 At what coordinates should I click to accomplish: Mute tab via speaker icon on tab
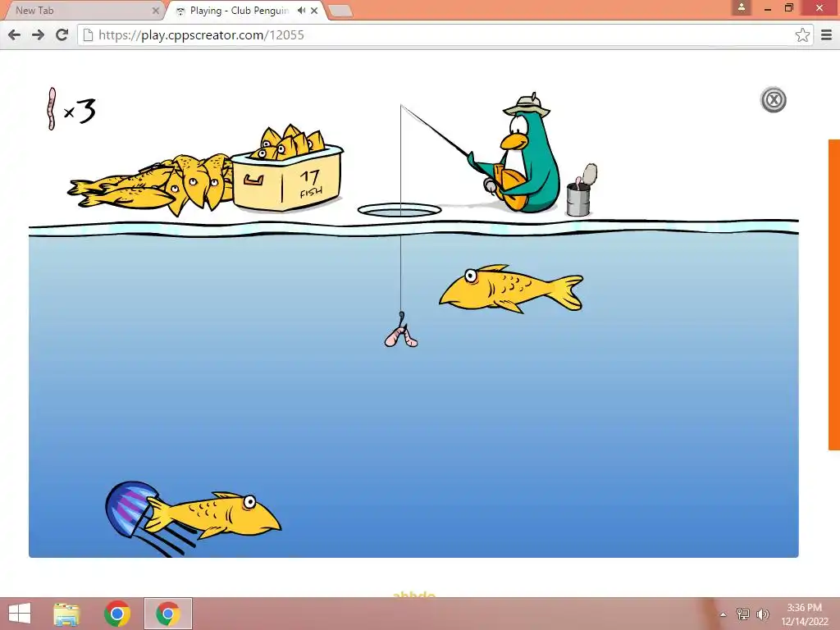coord(302,10)
